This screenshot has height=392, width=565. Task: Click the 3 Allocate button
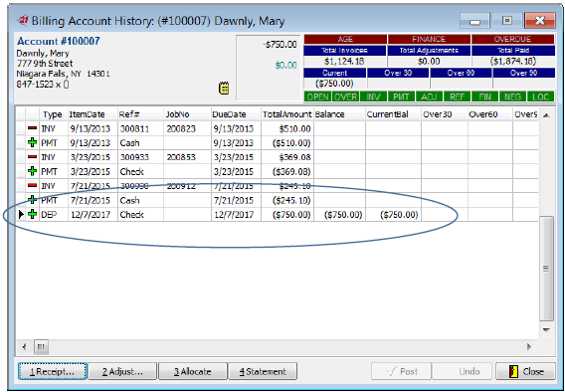[193, 371]
